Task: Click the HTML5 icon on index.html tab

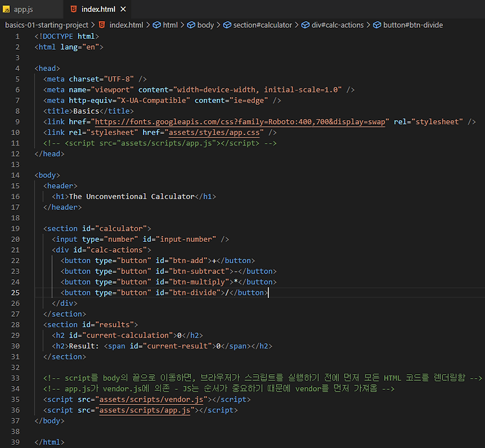Action: [x=74, y=9]
